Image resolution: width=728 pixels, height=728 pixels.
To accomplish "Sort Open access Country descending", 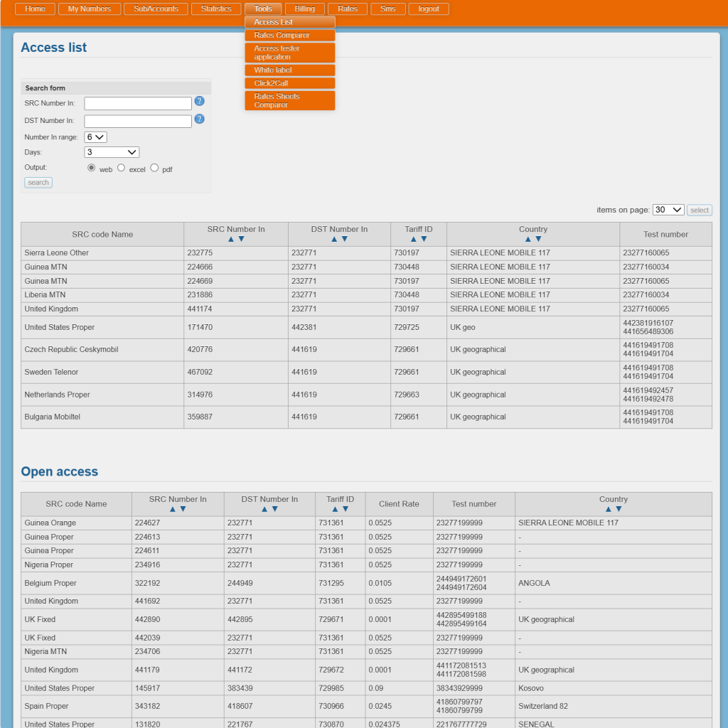I will 619,509.
